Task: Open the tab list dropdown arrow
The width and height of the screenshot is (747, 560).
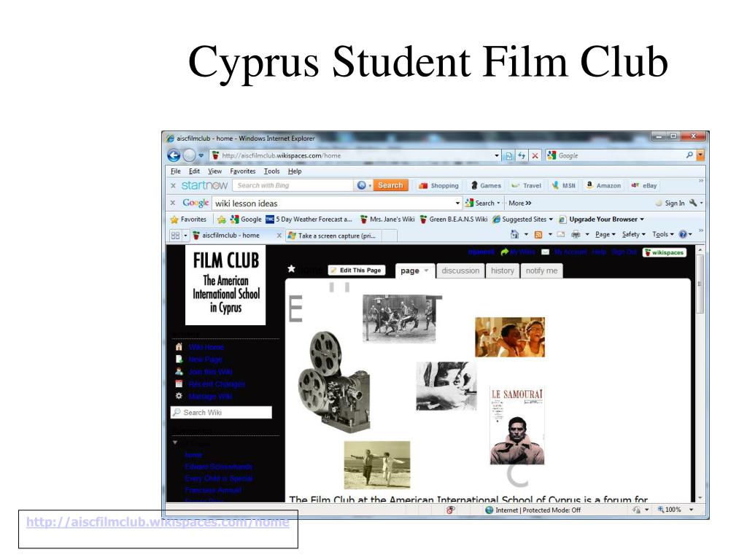Action: click(x=186, y=236)
